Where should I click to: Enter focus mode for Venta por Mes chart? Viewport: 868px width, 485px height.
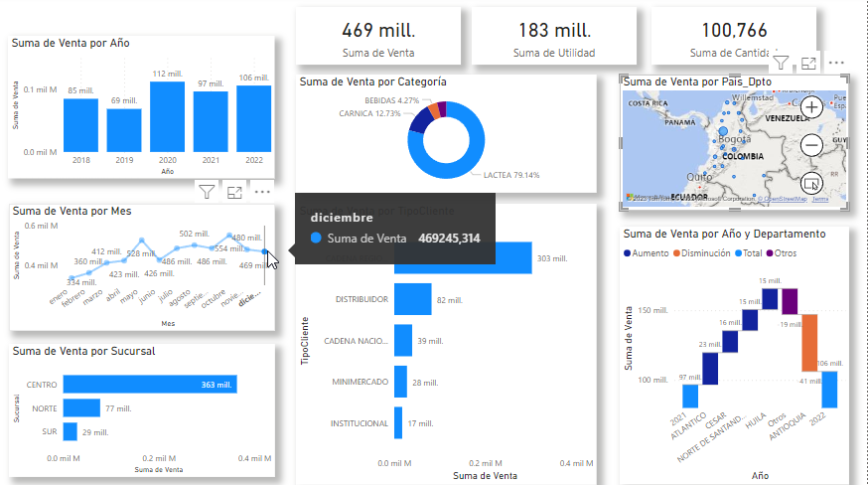click(x=234, y=192)
